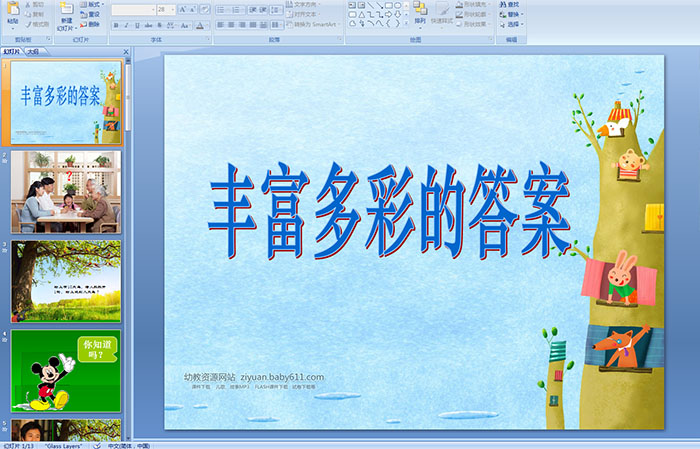The width and height of the screenshot is (700, 449).
Task: Open 形状轮廓 Shape Outline options
Action: click(473, 14)
